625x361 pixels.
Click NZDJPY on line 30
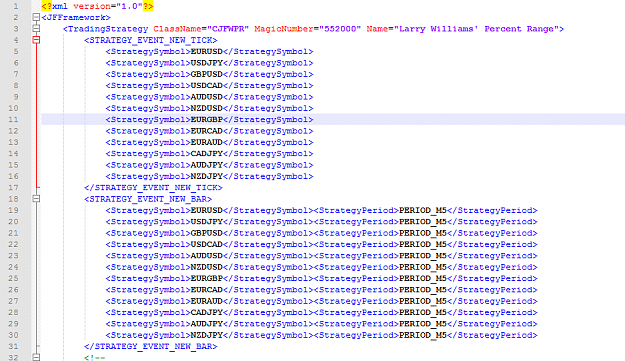[206, 335]
